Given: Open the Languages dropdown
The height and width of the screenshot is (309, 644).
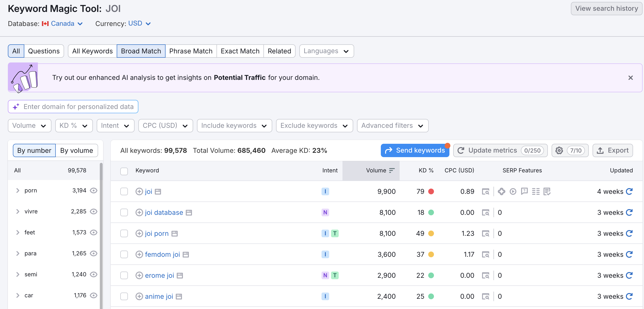Looking at the screenshot, I should [326, 51].
